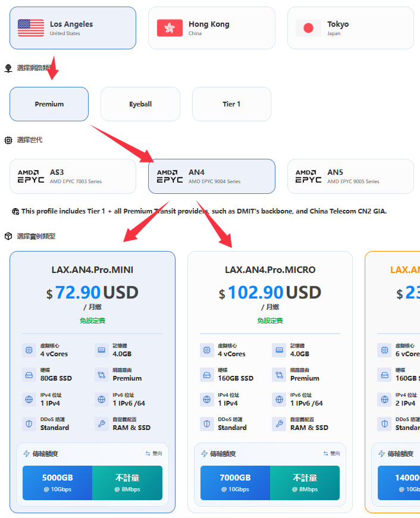Click the AMD EPYC logo on AN5
Screen dimensions: 420x518
308,177
